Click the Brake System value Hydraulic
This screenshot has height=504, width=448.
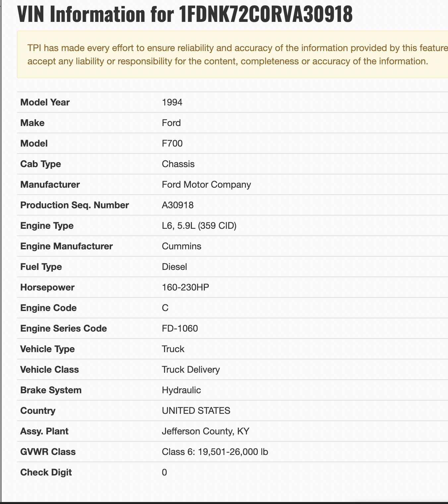pos(181,390)
